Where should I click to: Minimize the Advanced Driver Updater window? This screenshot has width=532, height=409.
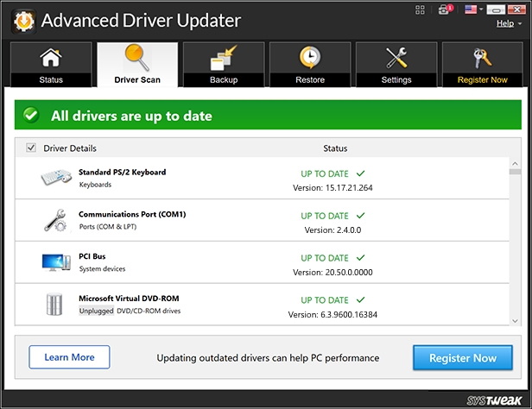coord(496,9)
